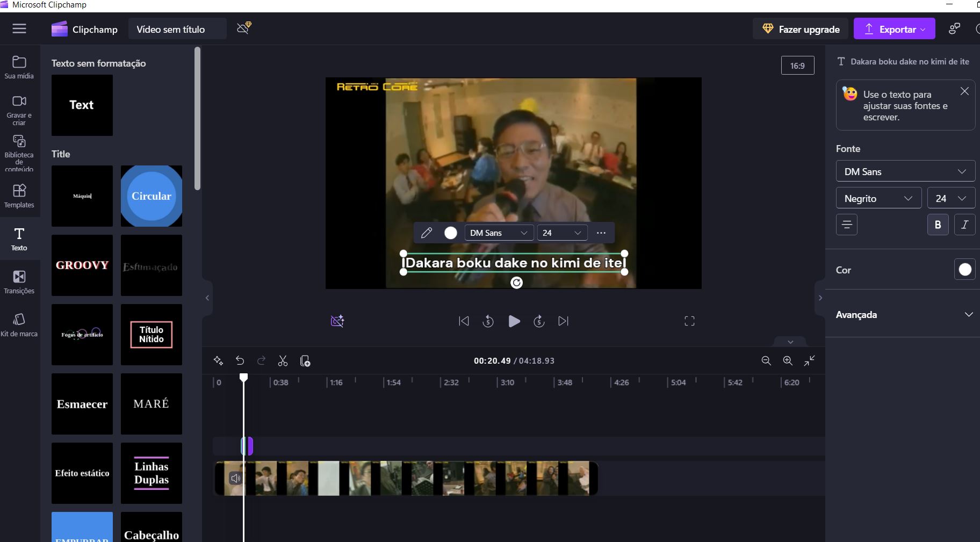Select the Efeito estático title style
Viewport: 980px width, 542px height.
click(x=82, y=473)
